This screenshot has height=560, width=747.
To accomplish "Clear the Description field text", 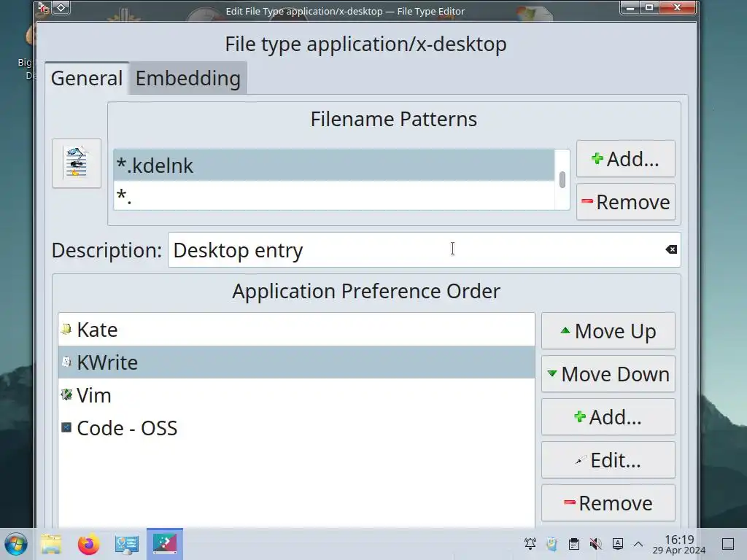I will click(671, 249).
